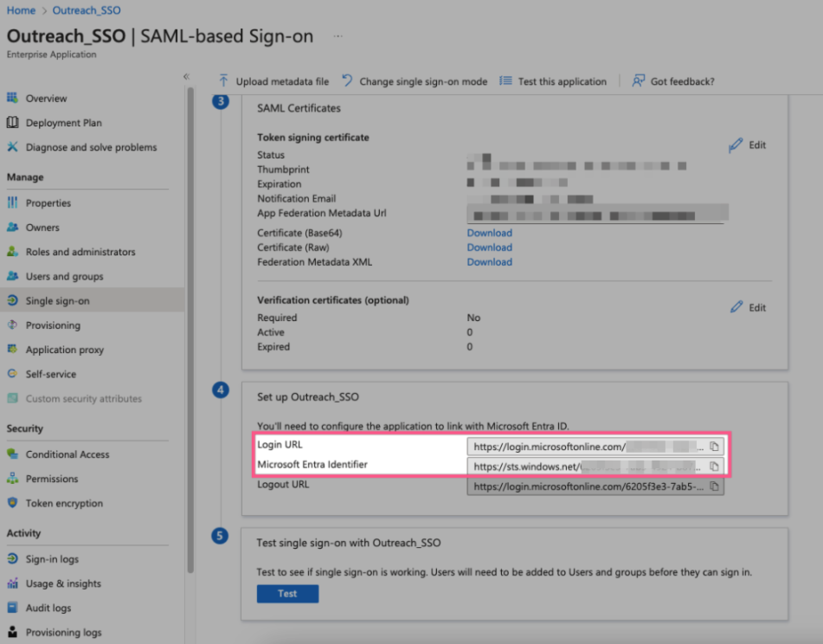Click the Sign-in logs icon
The height and width of the screenshot is (644, 823).
coord(12,558)
